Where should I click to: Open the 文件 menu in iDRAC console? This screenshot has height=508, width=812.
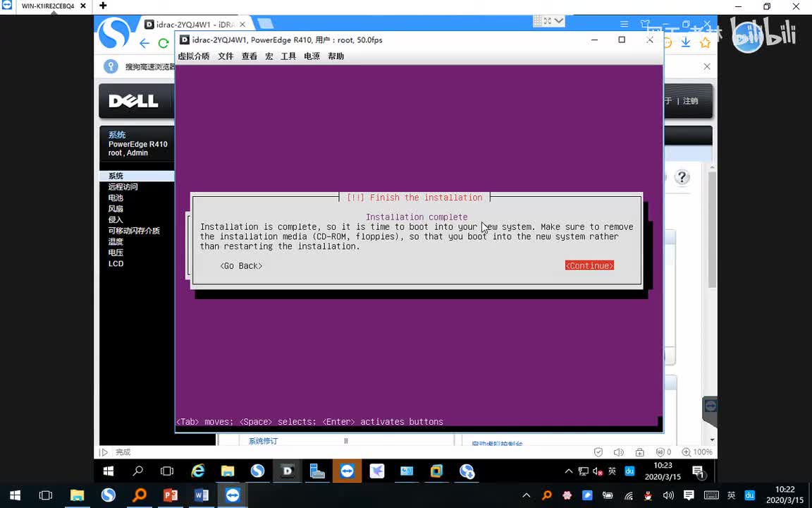pyautogui.click(x=226, y=56)
